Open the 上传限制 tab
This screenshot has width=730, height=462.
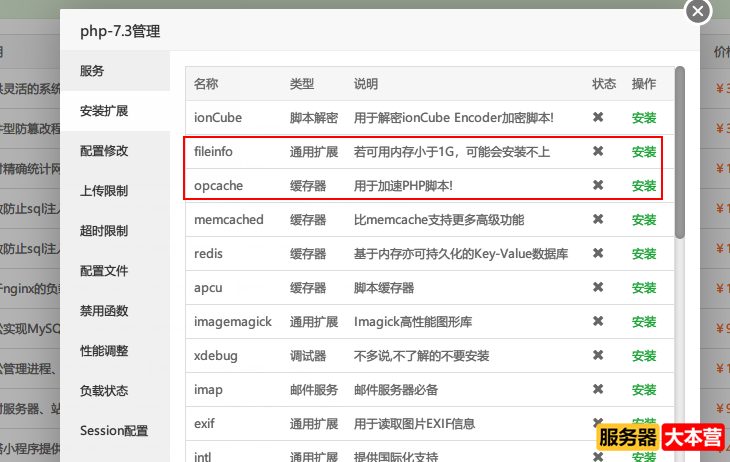[x=104, y=191]
